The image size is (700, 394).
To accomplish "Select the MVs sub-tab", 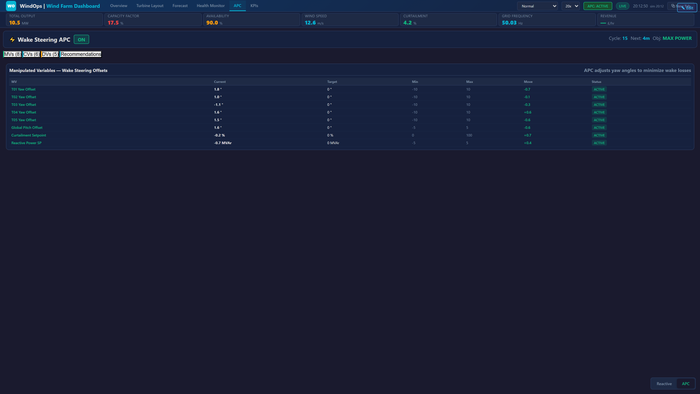I will (12, 54).
